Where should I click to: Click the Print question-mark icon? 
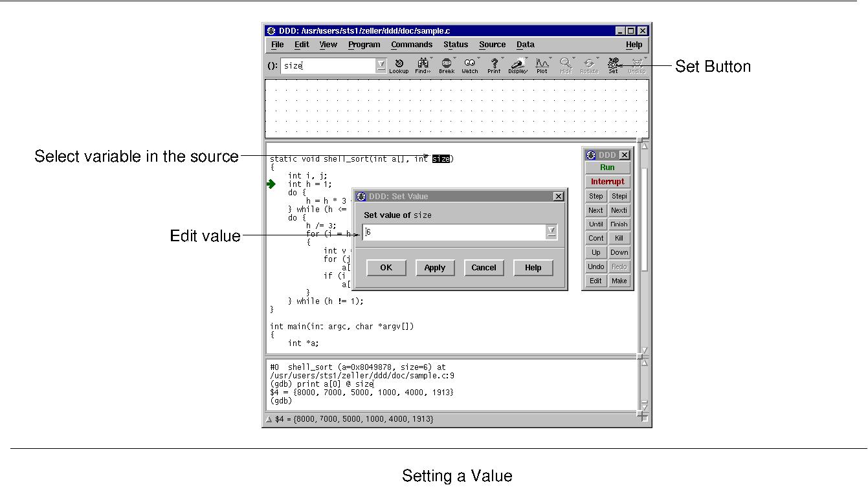coord(494,65)
